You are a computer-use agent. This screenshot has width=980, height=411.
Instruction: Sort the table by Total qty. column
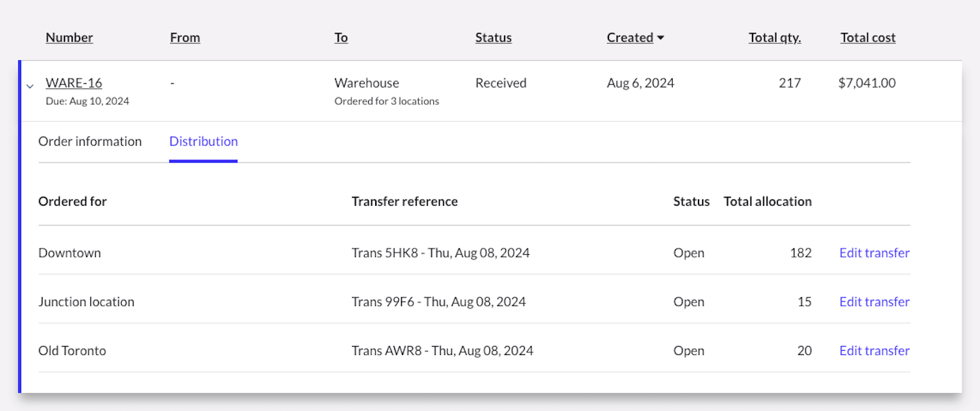[x=774, y=37]
